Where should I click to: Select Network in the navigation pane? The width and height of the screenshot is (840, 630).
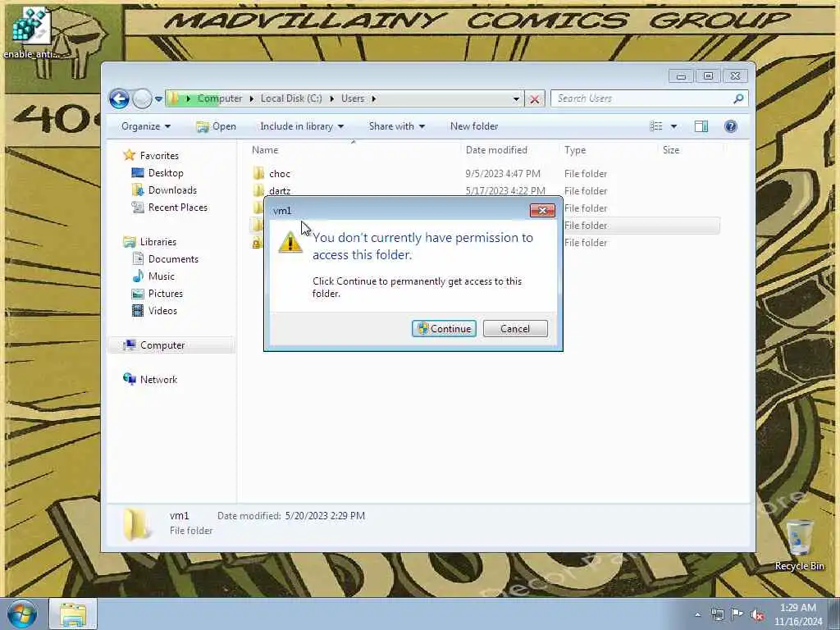158,380
